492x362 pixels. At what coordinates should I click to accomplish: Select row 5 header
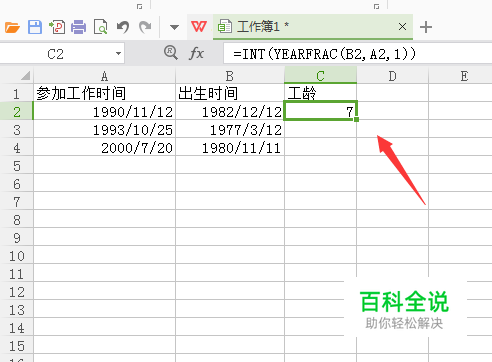[17, 165]
